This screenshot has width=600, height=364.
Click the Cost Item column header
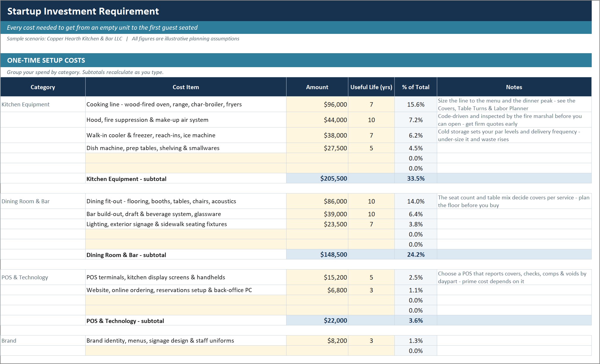point(186,87)
